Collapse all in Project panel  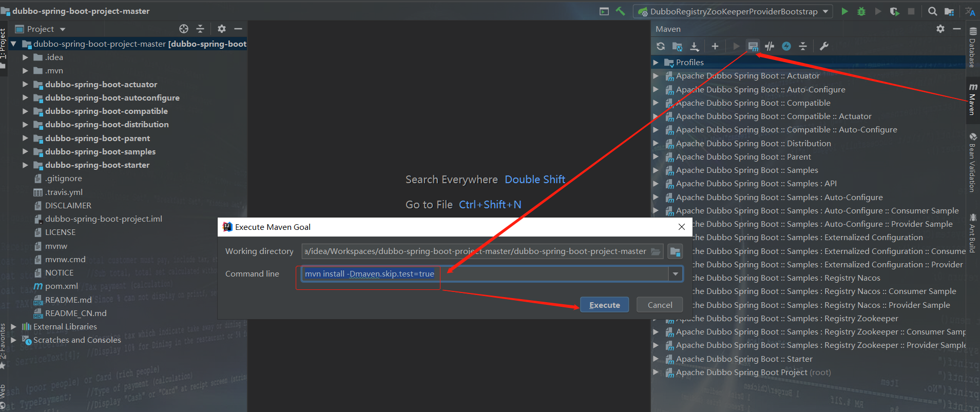coord(200,29)
